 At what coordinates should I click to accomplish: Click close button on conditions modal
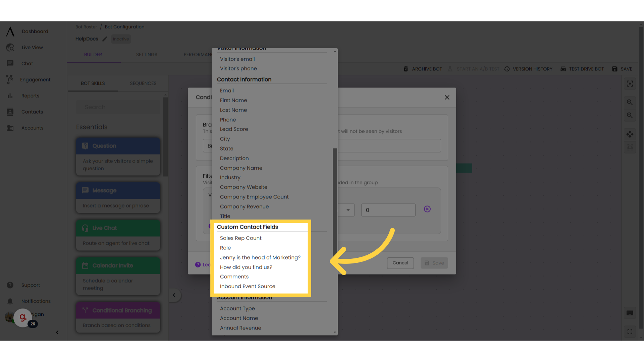point(447,97)
